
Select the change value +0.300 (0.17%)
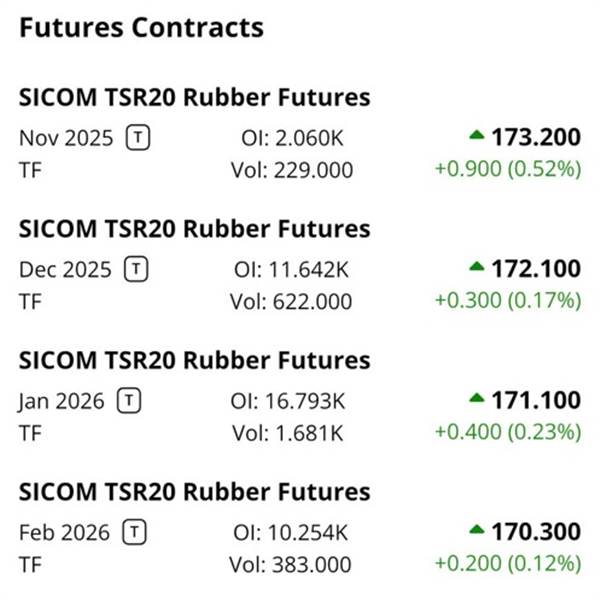(x=507, y=300)
